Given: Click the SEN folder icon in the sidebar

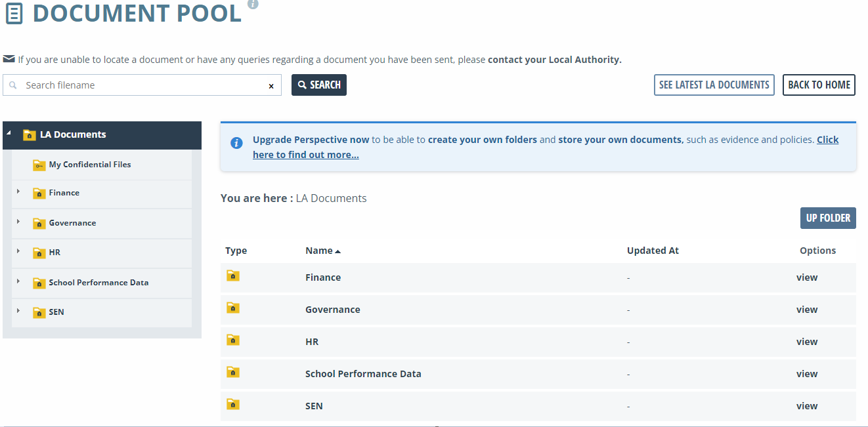Looking at the screenshot, I should 39,312.
